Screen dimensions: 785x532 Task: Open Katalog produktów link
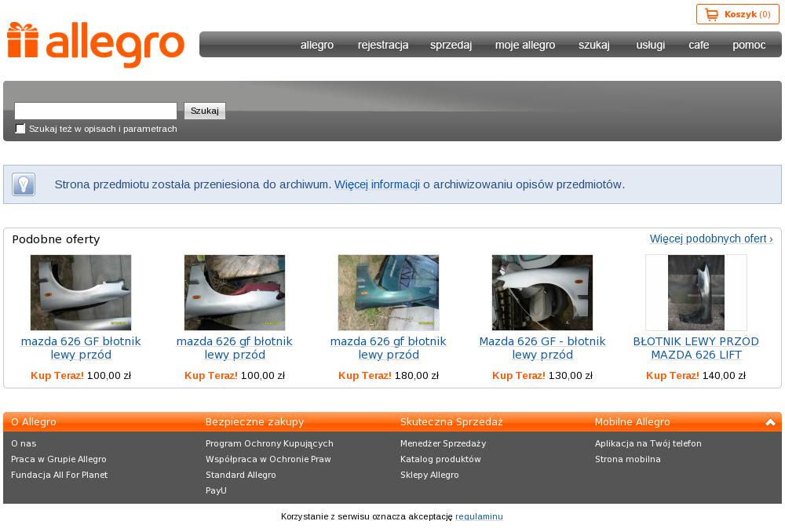point(440,459)
